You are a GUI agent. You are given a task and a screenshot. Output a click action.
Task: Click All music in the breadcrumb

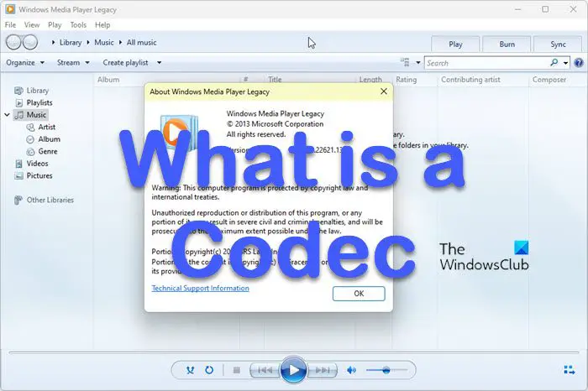(141, 42)
